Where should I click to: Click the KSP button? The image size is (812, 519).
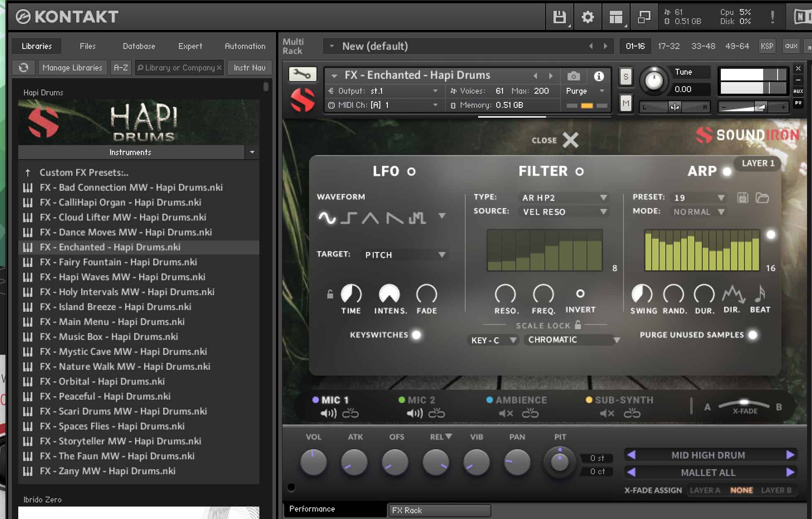(767, 46)
